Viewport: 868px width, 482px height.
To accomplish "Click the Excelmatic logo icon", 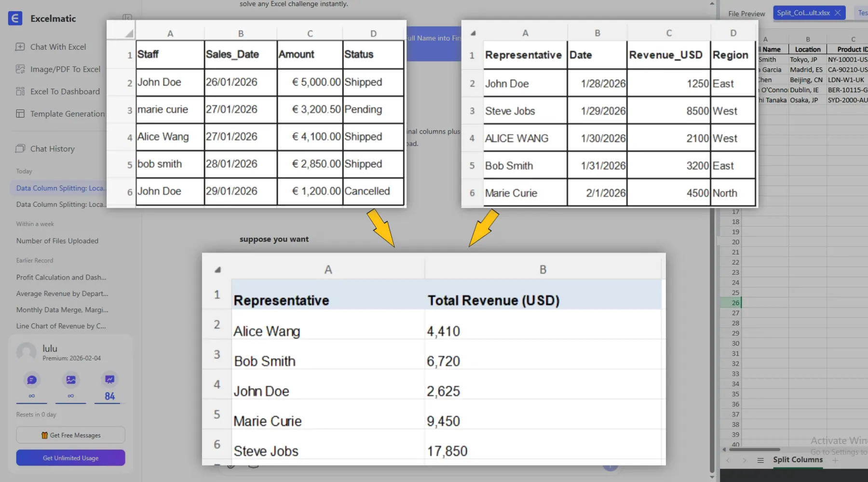I will tap(15, 18).
